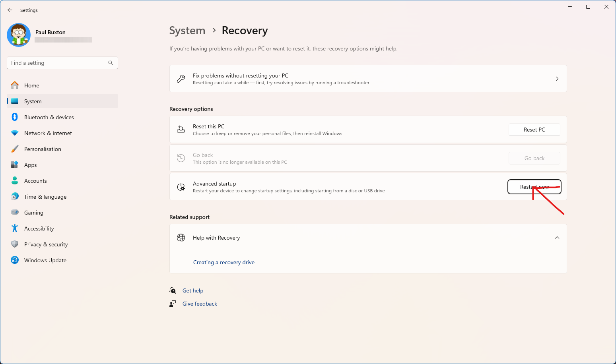Click the search magnifier icon

coord(111,63)
